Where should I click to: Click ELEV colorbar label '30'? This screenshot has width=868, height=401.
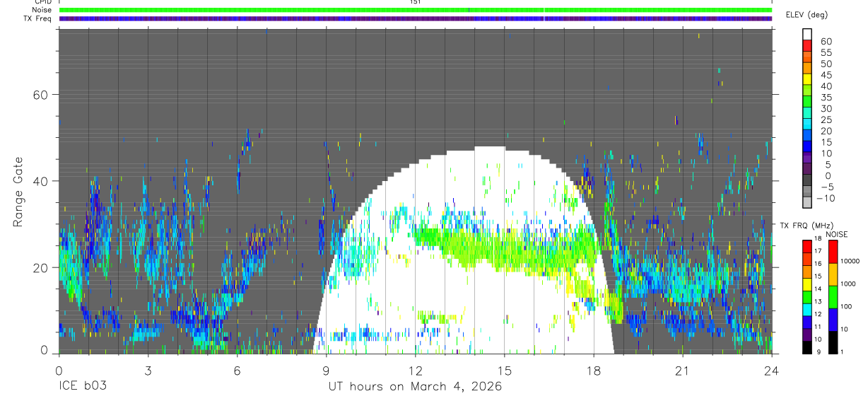click(x=826, y=108)
